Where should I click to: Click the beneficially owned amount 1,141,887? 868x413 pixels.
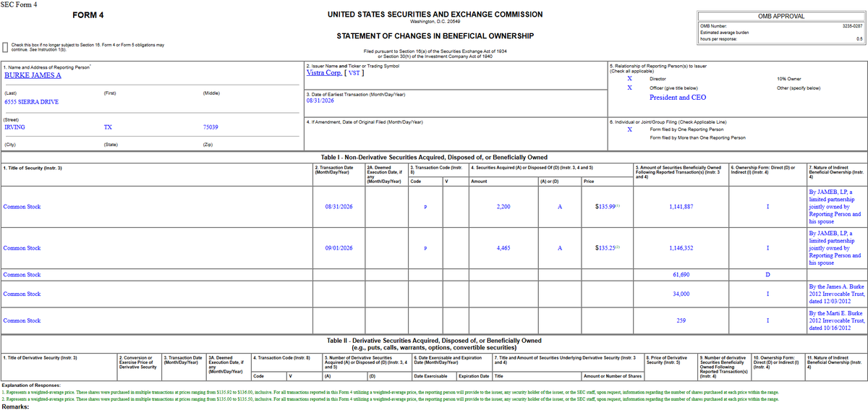coord(681,207)
